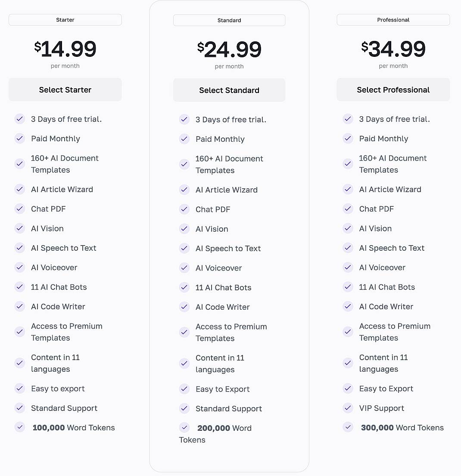This screenshot has height=476, width=461.
Task: Select the Starter plan button
Action: [x=65, y=90]
